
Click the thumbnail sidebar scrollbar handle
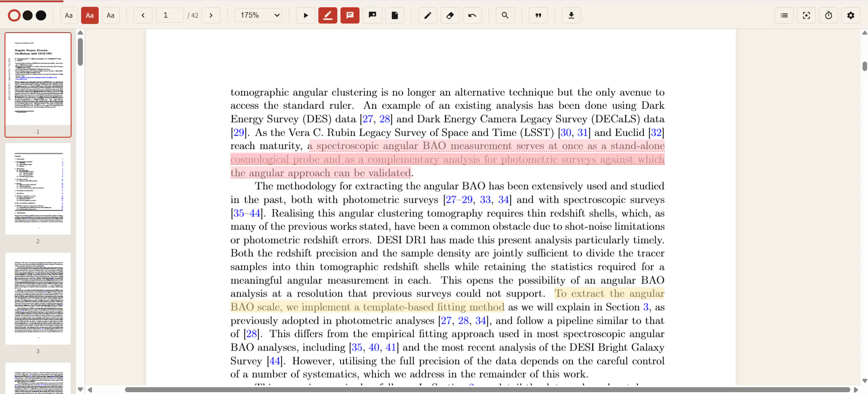[80, 52]
